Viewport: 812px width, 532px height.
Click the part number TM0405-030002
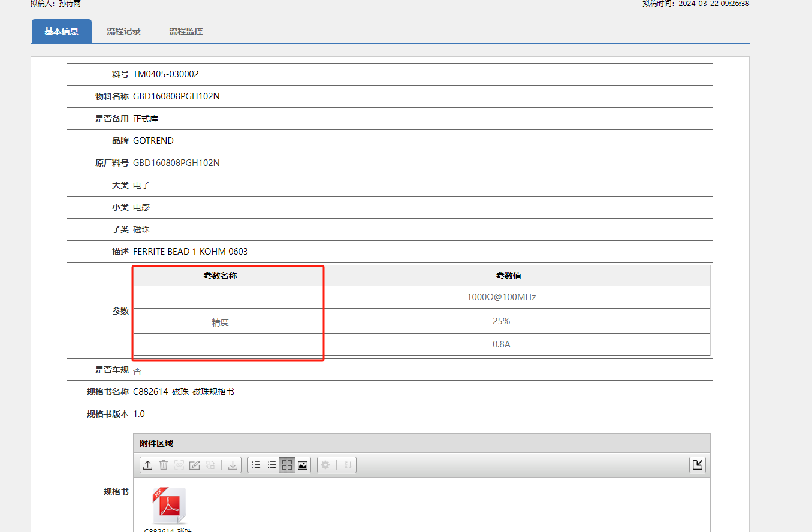pyautogui.click(x=166, y=74)
